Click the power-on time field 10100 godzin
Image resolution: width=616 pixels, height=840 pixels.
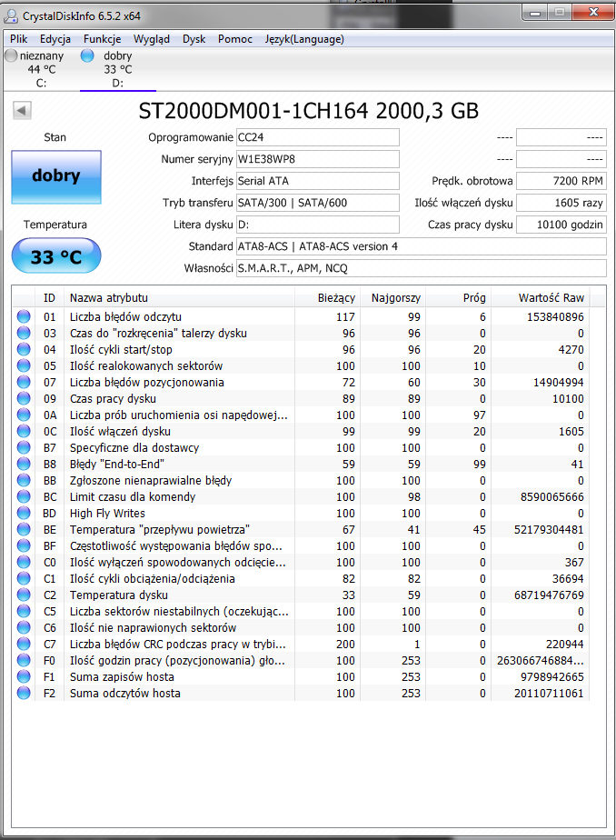[561, 225]
